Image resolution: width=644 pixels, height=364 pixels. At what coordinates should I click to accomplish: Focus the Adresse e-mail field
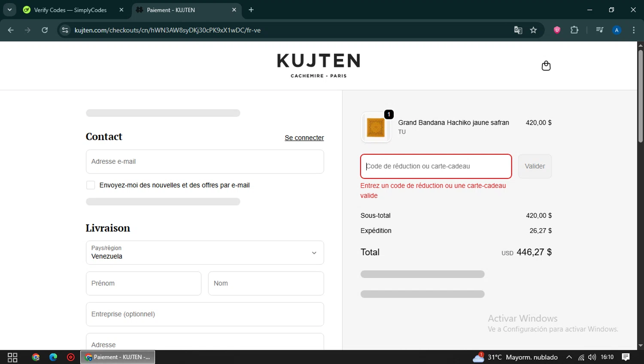(x=205, y=162)
